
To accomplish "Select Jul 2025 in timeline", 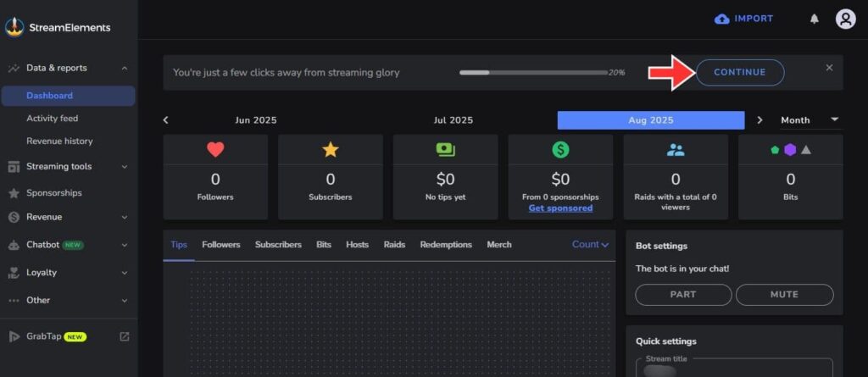I will (x=453, y=120).
